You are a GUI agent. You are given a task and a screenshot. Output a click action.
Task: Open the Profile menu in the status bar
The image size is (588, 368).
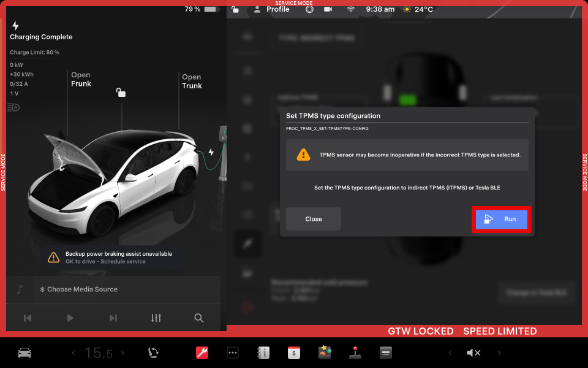271,9
